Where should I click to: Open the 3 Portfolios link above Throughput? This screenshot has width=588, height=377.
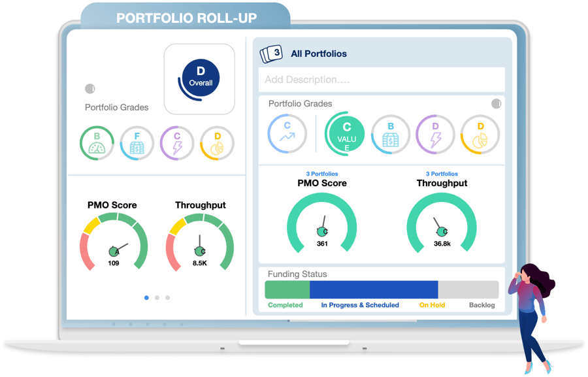pos(442,174)
